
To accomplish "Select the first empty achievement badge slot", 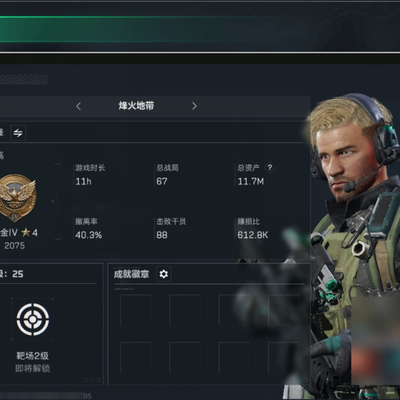I will tap(135, 310).
